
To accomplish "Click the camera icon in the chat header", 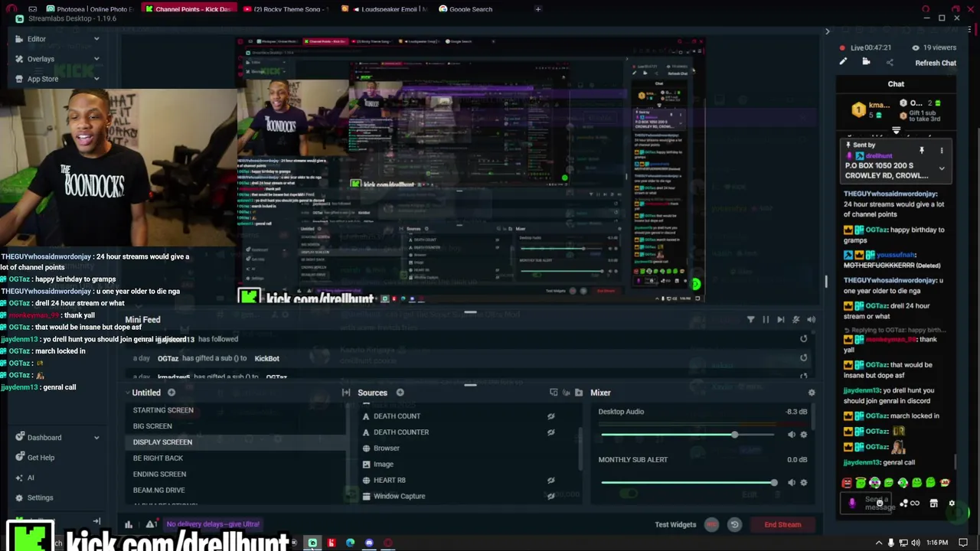I will click(866, 63).
